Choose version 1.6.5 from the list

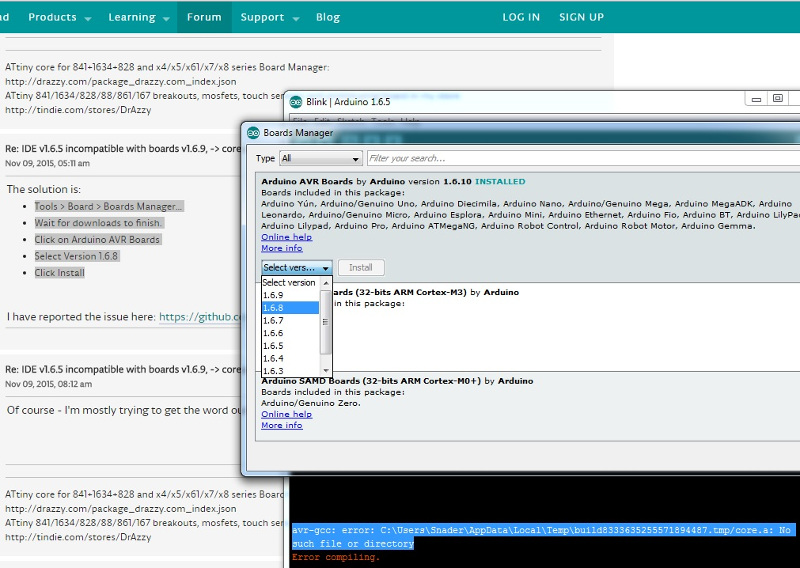(290, 345)
